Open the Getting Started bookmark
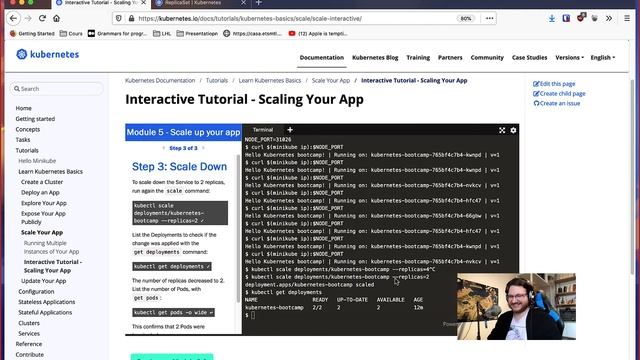This screenshot has height=360, width=640. click(x=32, y=33)
